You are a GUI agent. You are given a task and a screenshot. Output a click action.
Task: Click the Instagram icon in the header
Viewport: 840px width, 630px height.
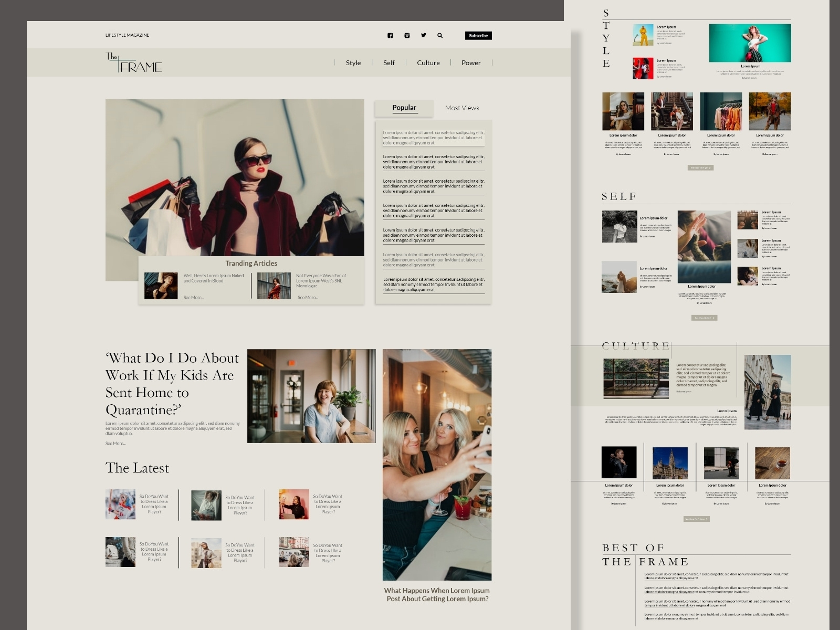pyautogui.click(x=407, y=35)
